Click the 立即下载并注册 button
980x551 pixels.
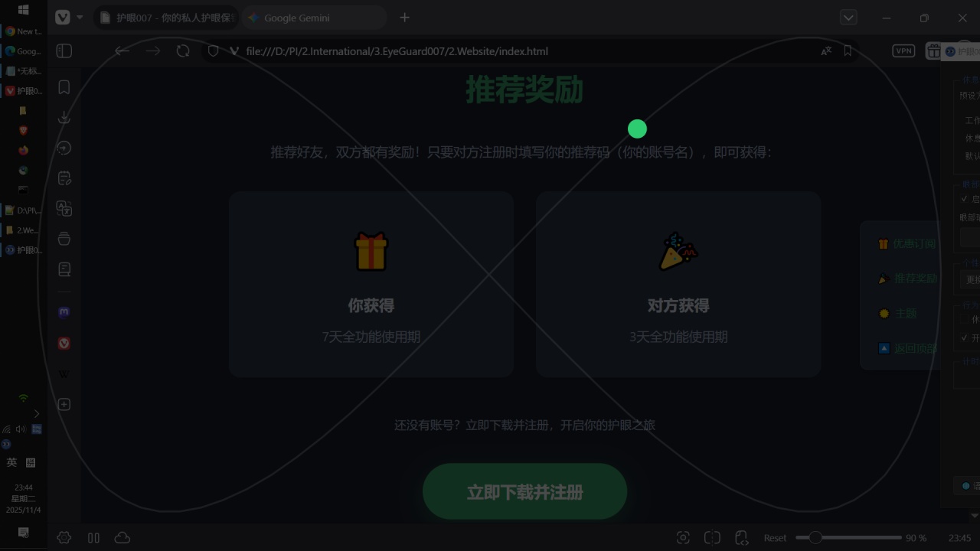(x=524, y=491)
